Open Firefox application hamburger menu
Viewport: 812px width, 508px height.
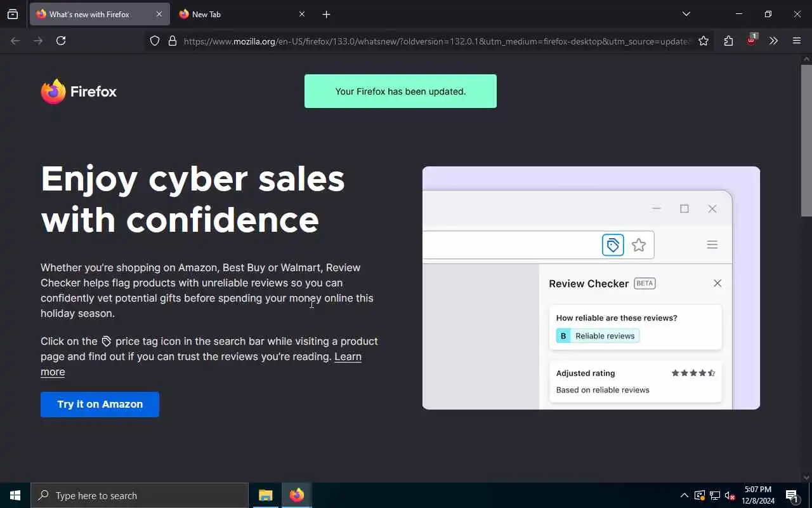point(797,41)
